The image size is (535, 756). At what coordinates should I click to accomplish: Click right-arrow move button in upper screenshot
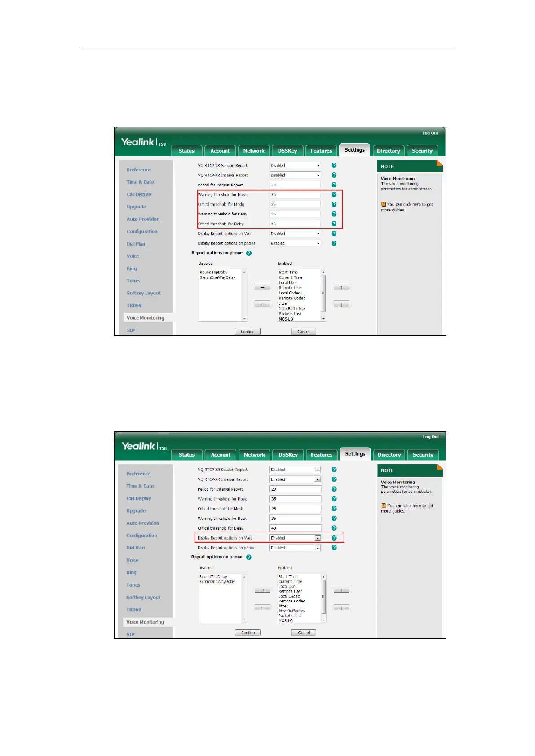[262, 287]
